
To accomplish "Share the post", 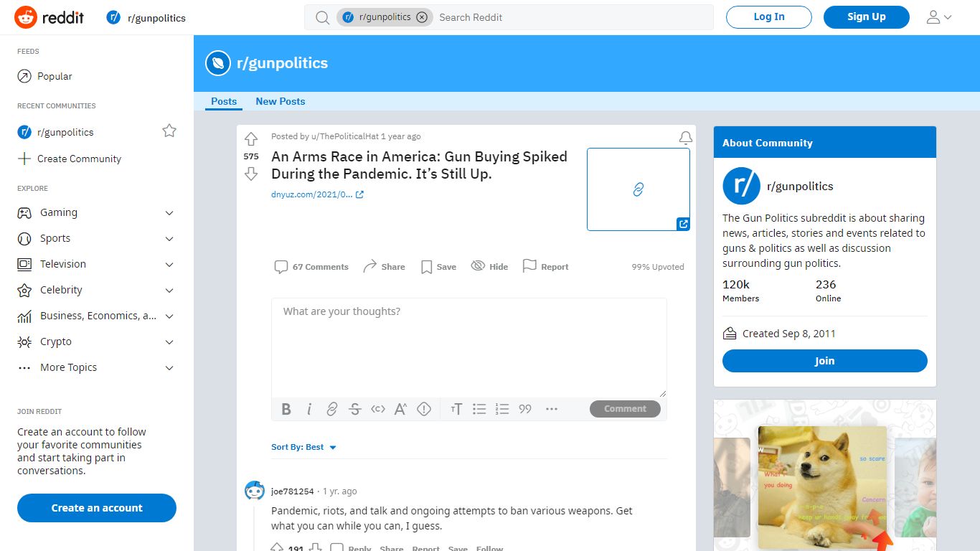I will [384, 267].
